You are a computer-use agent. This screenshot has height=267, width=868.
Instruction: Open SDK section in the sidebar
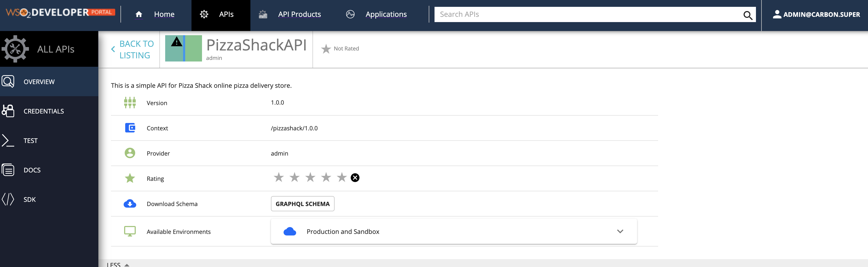pyautogui.click(x=49, y=199)
